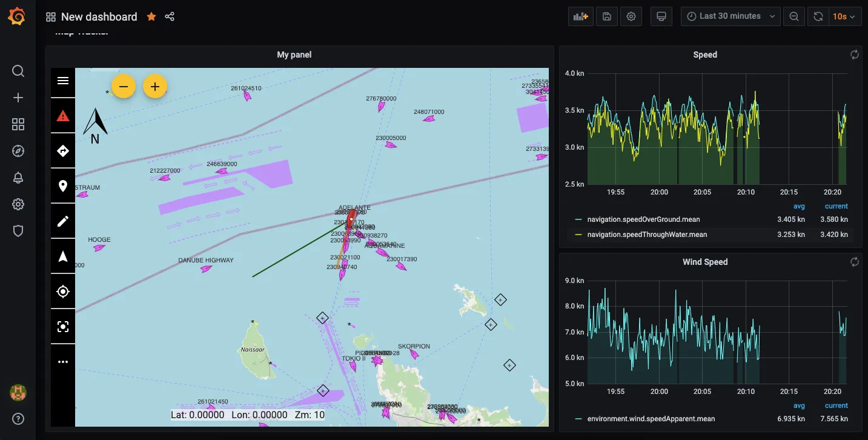Zoom in the map with plus button
The height and width of the screenshot is (440, 868).
(x=155, y=87)
